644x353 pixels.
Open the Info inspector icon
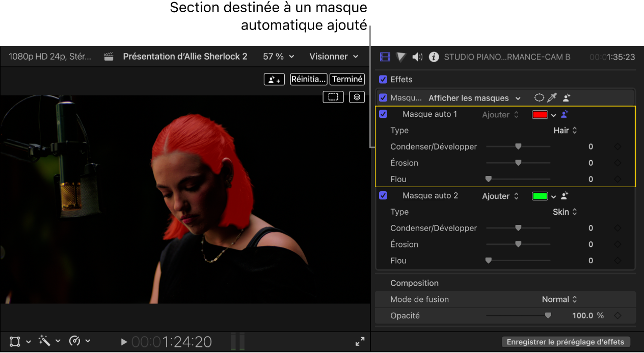[x=434, y=57]
